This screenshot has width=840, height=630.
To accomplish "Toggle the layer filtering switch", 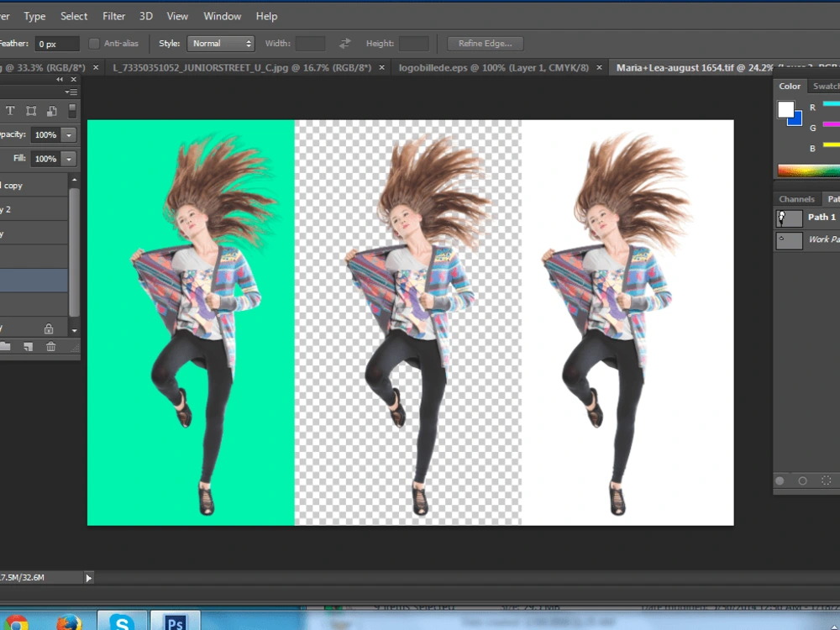I will pos(72,111).
